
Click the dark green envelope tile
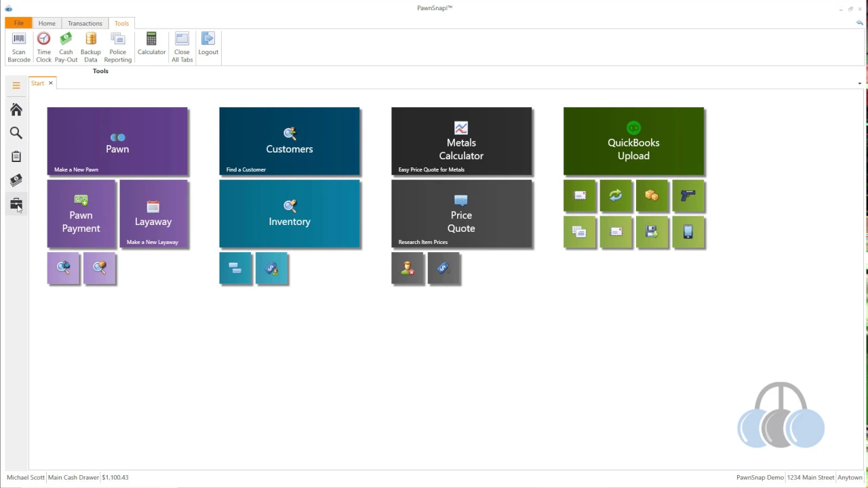pyautogui.click(x=580, y=196)
